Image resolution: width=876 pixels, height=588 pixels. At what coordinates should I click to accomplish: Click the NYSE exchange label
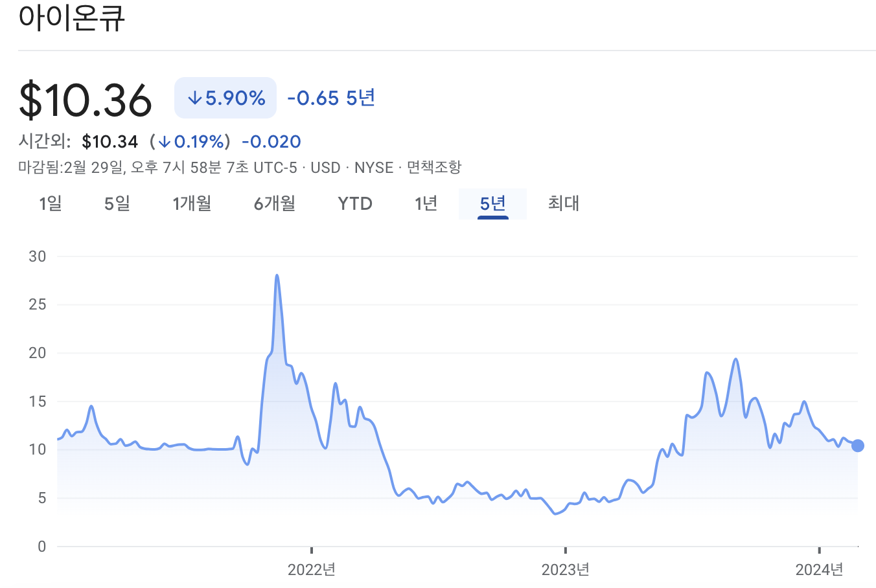pyautogui.click(x=373, y=167)
